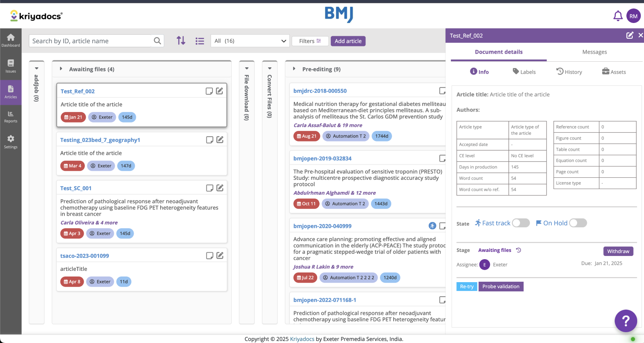Switch to list view icon

(200, 41)
